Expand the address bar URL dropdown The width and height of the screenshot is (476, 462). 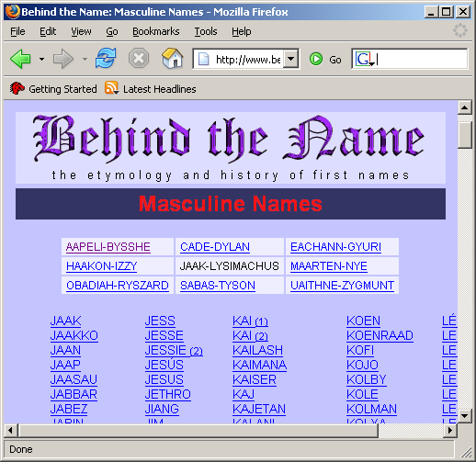click(291, 59)
